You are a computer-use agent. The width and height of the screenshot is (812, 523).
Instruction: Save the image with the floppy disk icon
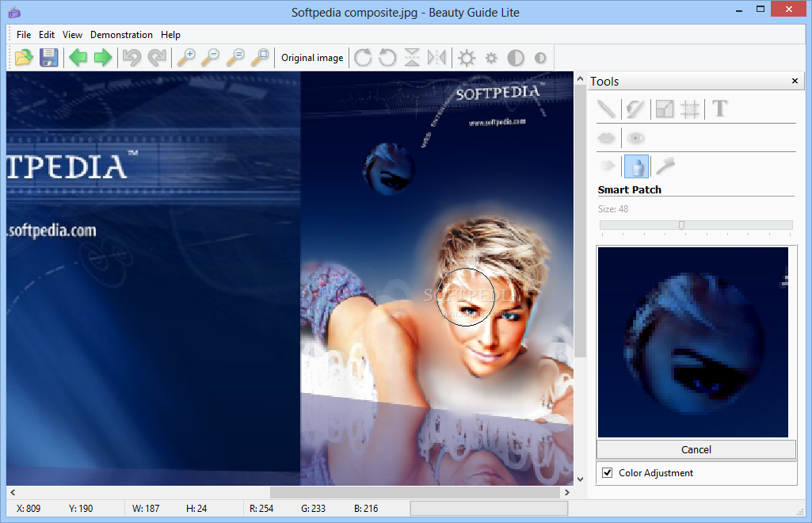(x=48, y=58)
